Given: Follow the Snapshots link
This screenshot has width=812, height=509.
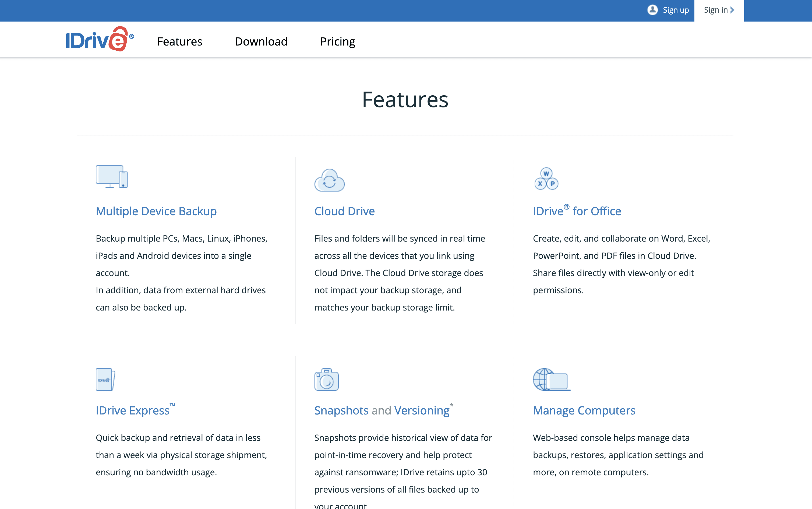Looking at the screenshot, I should coord(341,411).
